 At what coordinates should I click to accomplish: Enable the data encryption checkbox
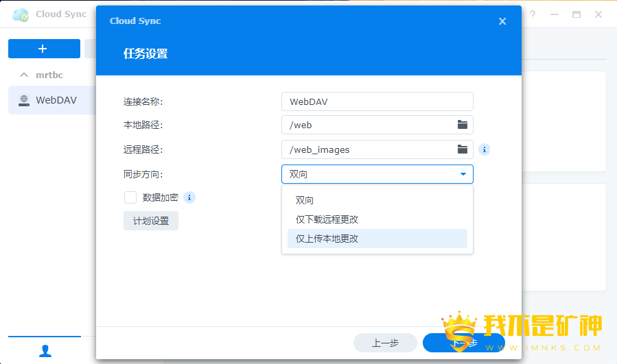[x=130, y=197]
